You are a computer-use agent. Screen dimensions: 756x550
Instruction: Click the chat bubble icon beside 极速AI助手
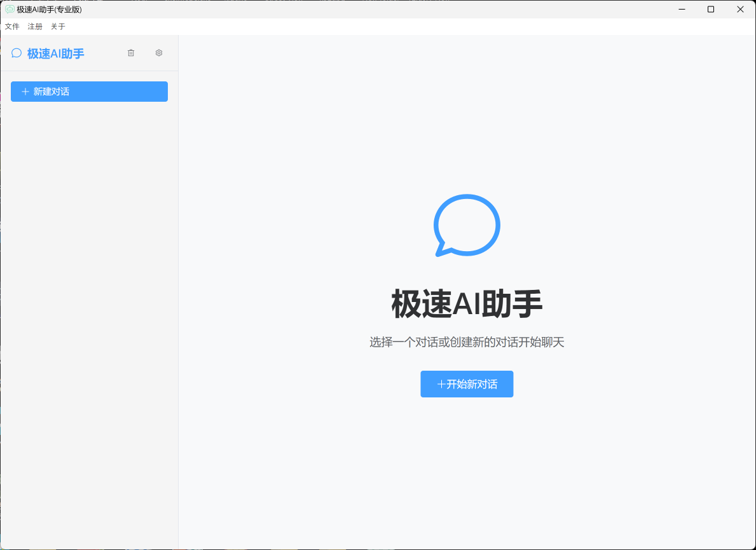click(16, 53)
